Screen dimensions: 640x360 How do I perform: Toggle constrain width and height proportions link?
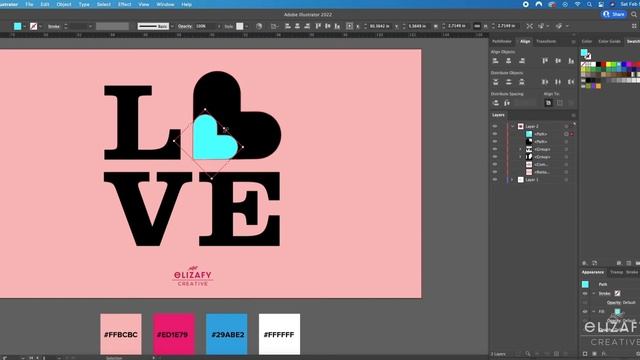[x=476, y=26]
